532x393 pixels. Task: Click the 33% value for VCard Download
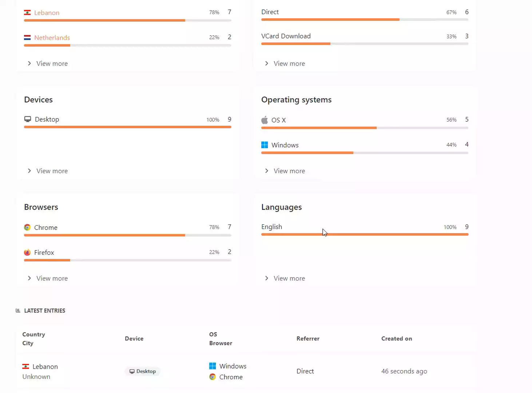point(452,36)
